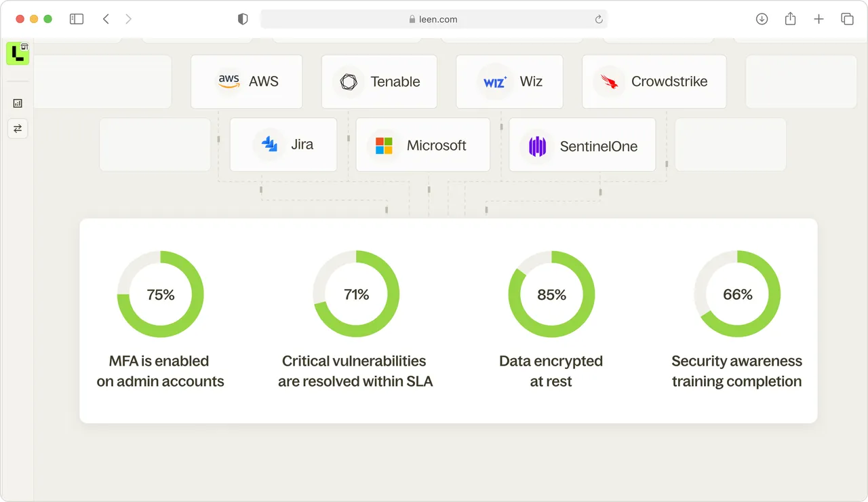
Task: Click the privacy shield icon
Action: (x=243, y=19)
